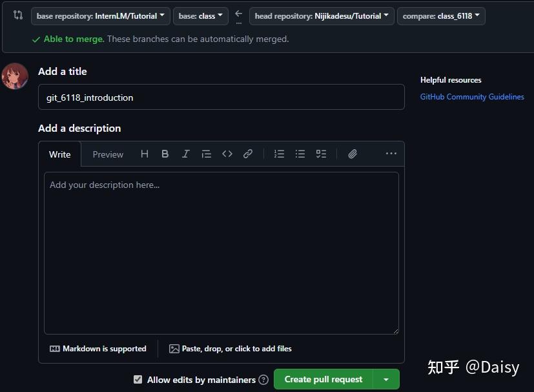The image size is (534, 392).
Task: Change the base branch from class
Action: coord(200,16)
